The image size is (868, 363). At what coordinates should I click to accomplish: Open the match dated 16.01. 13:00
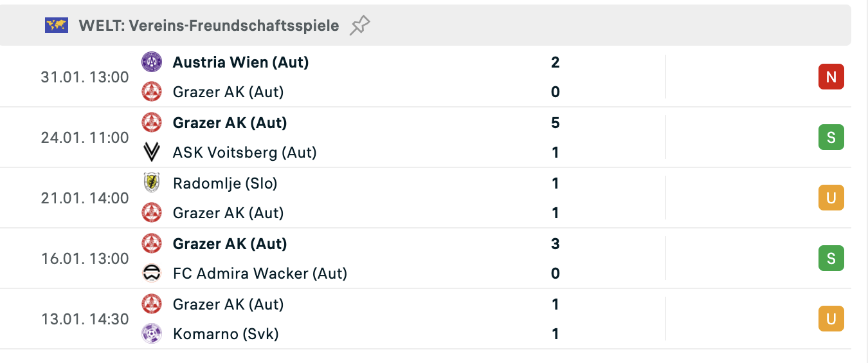[85, 259]
